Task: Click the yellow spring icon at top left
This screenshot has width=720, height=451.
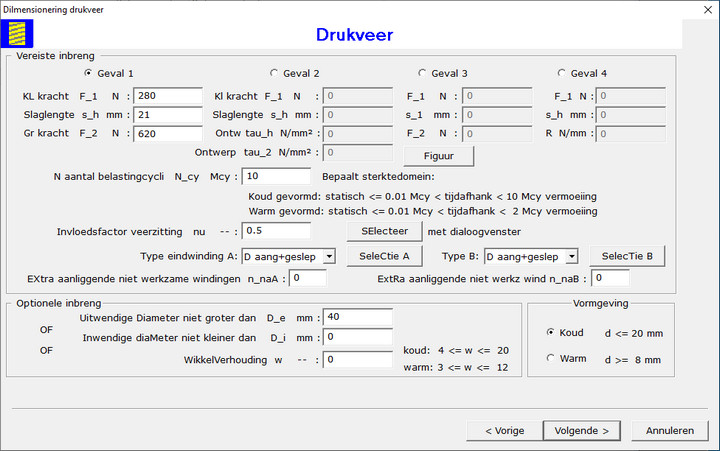Action: coord(17,34)
